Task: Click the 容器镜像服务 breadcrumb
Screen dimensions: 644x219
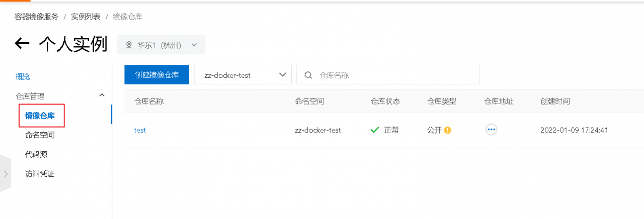Action: click(x=36, y=17)
